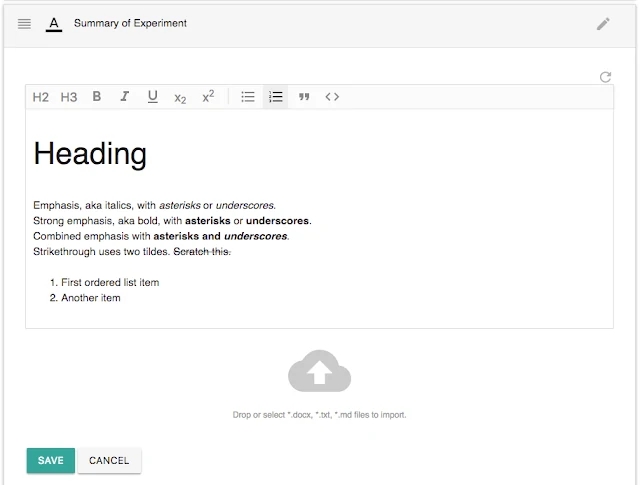Apply subscript formatting
Viewport: 640px width, 485px height.
coord(180,97)
